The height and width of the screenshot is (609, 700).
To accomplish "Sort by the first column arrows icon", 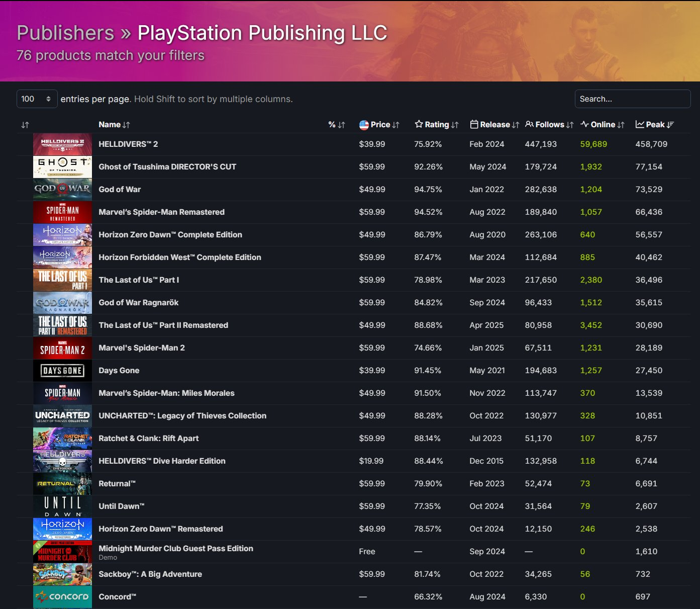I will coord(25,125).
